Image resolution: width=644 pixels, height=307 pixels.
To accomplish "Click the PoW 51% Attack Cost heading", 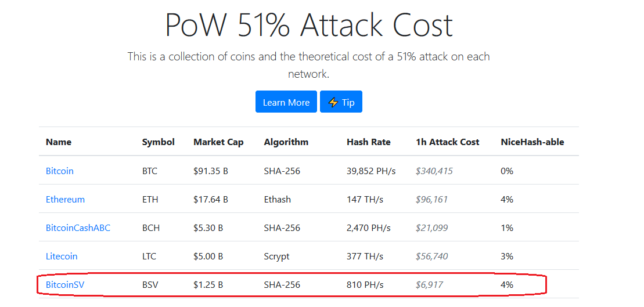I will point(309,25).
